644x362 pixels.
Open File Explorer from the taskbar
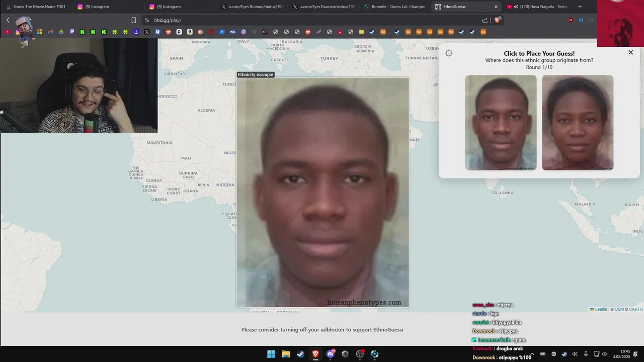pyautogui.click(x=286, y=354)
